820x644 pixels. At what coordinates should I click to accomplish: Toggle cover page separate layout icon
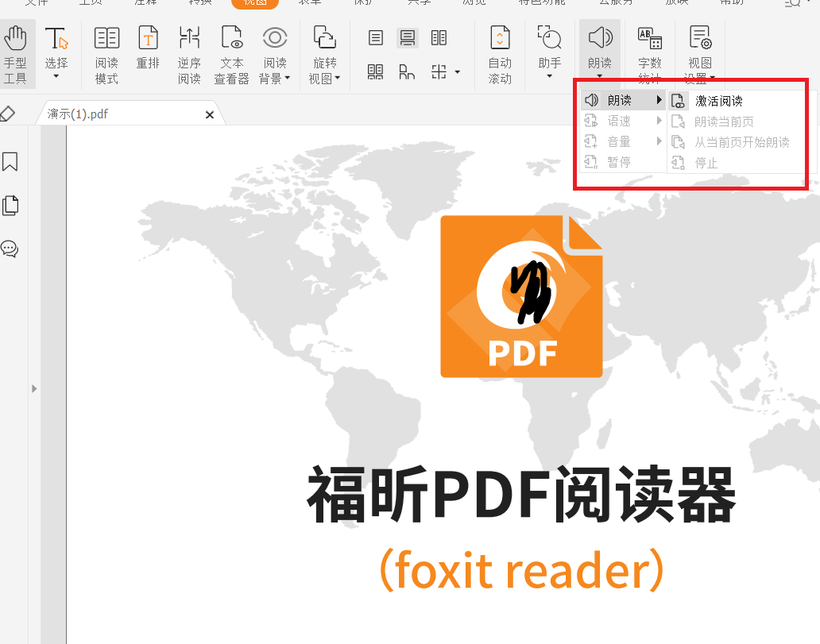coord(407,71)
